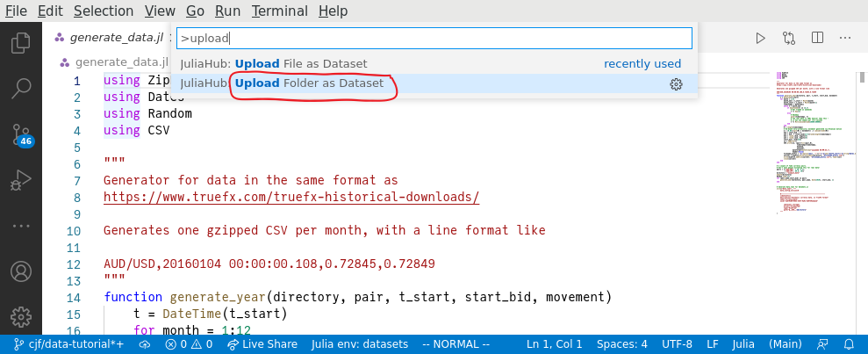Publish changes via cloud icon in status bar
The width and height of the screenshot is (868, 354).
[x=145, y=344]
